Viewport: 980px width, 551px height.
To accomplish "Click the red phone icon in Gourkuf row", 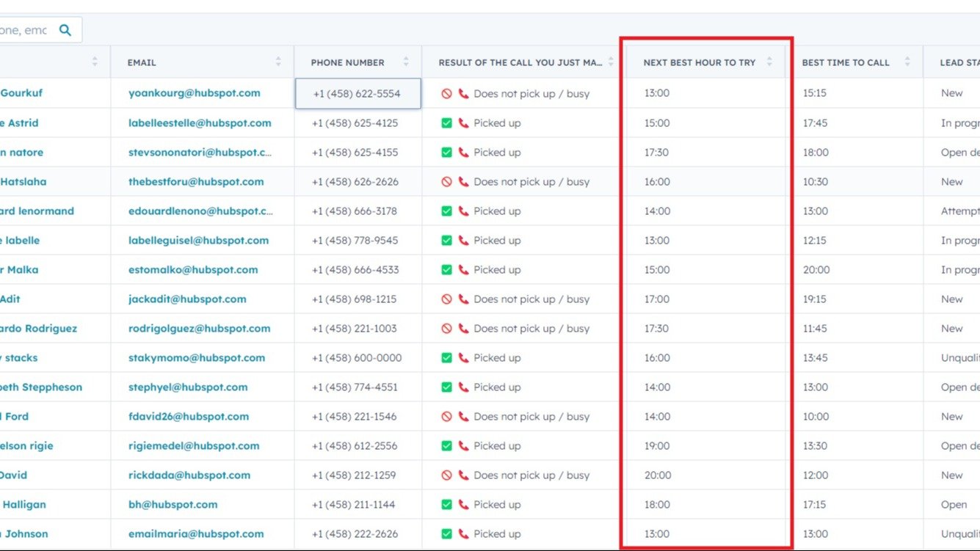I will point(463,94).
